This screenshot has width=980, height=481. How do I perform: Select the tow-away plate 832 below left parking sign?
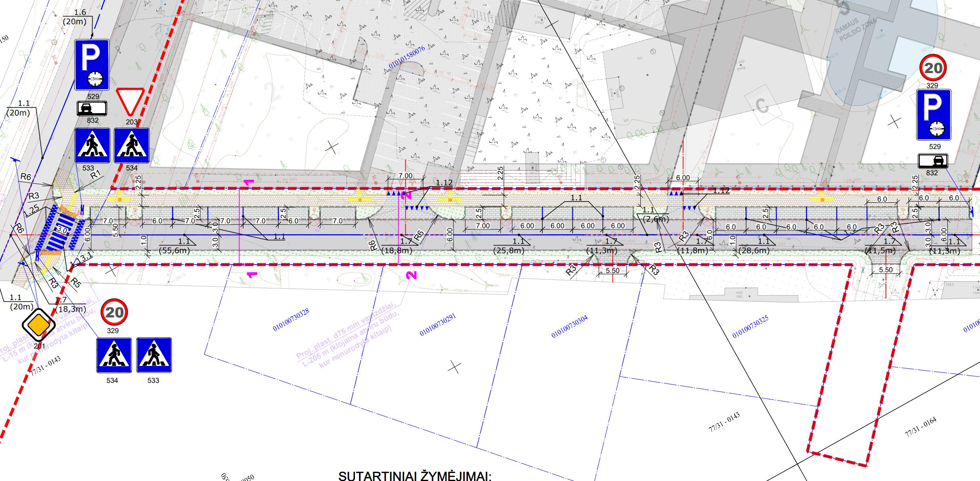pyautogui.click(x=92, y=108)
